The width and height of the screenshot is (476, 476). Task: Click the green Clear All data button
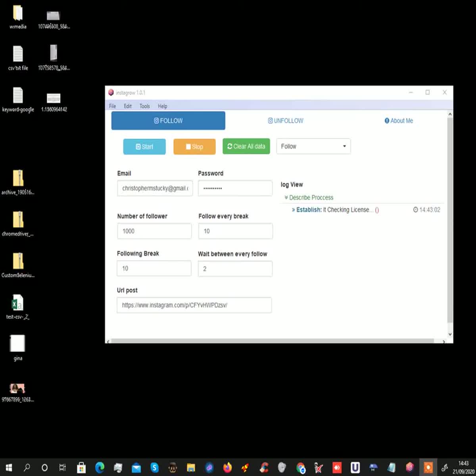coord(246,146)
